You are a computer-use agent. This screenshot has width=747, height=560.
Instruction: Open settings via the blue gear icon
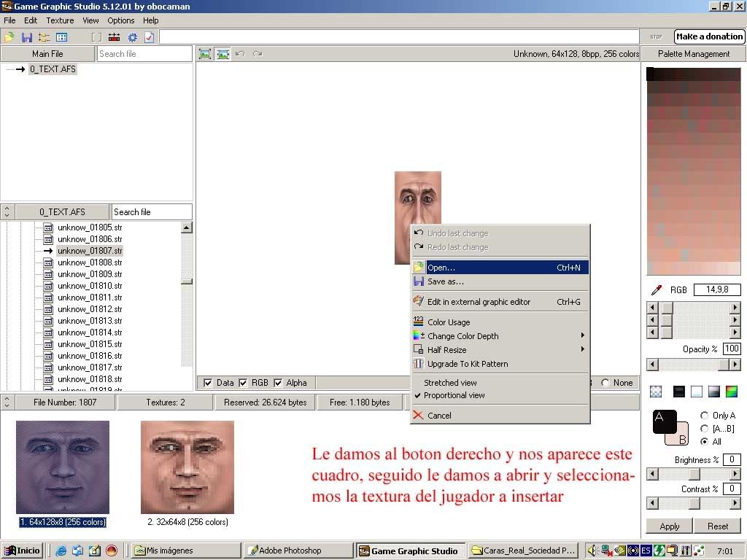[x=133, y=37]
